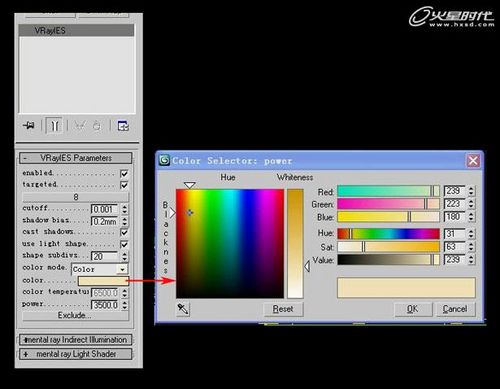The height and width of the screenshot is (389, 500).
Task: Click the Red value field 239
Action: point(455,191)
